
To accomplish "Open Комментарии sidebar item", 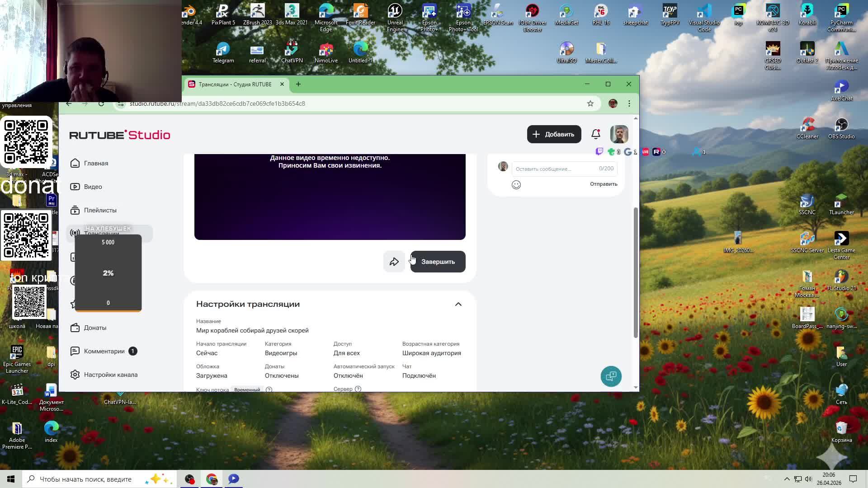I will [x=104, y=351].
